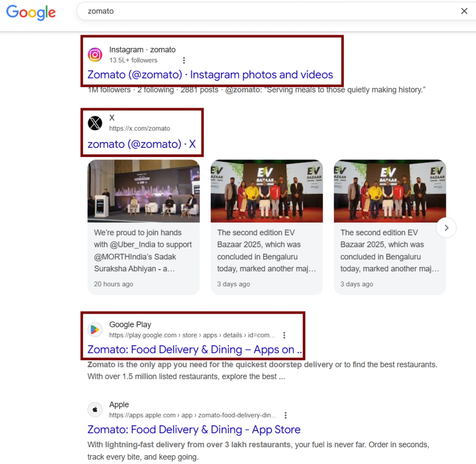476x464 pixels.
Task: Open the X source header above x.com/zomato
Action: pyautogui.click(x=112, y=118)
